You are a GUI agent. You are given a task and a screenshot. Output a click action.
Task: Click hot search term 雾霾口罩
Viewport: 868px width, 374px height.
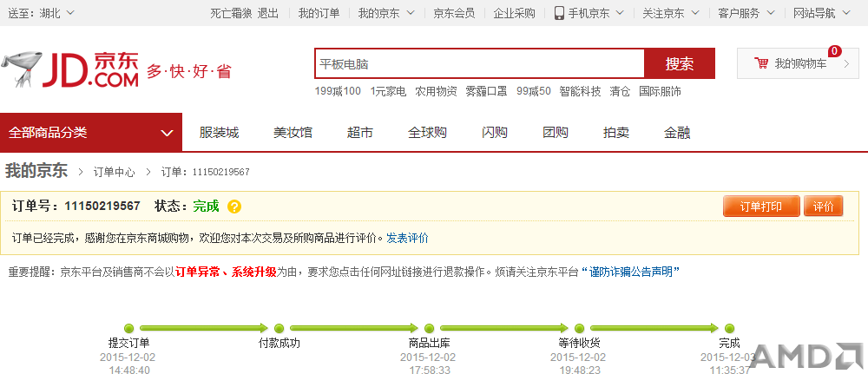[x=486, y=91]
